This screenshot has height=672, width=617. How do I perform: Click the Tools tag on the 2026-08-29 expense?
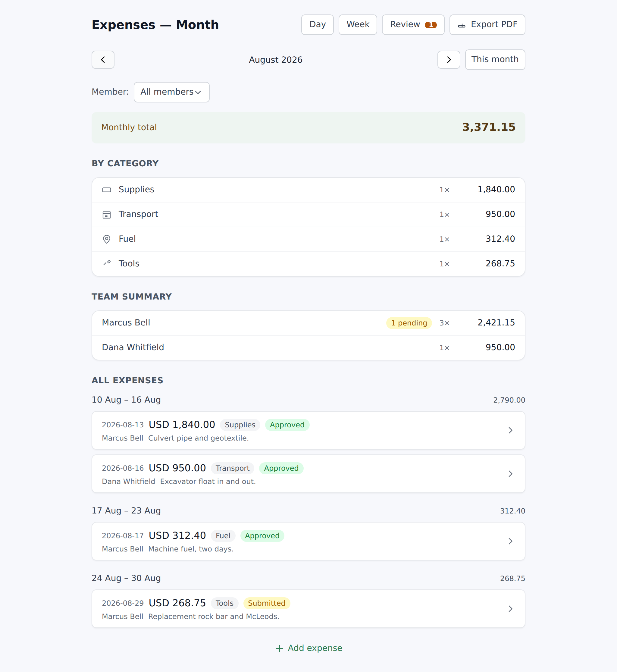224,603
